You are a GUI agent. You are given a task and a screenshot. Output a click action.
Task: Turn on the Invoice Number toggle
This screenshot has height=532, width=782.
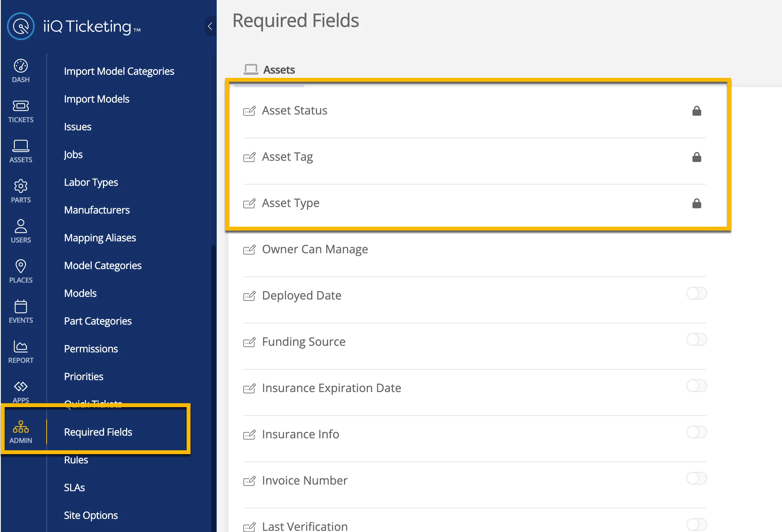[x=696, y=478]
